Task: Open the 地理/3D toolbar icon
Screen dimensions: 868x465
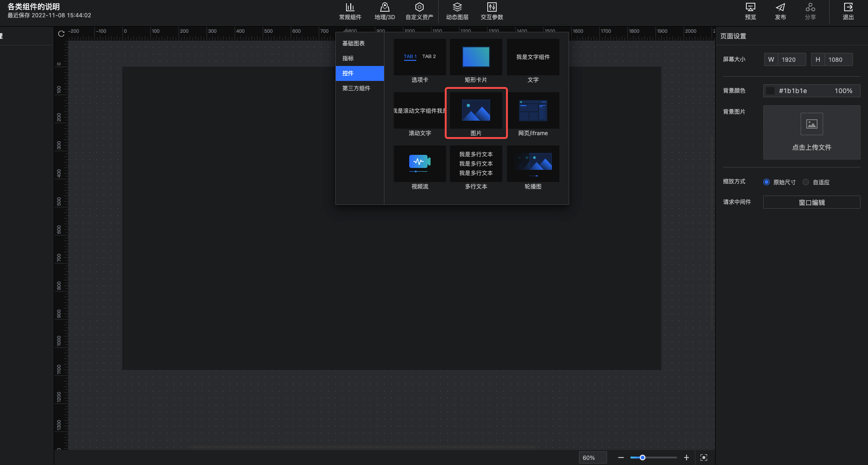Action: coord(384,7)
